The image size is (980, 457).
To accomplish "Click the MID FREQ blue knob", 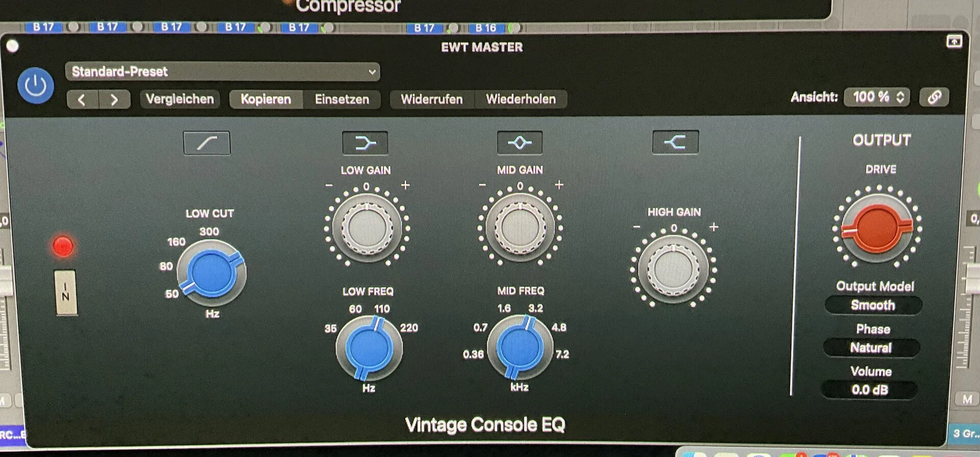I will pos(520,348).
